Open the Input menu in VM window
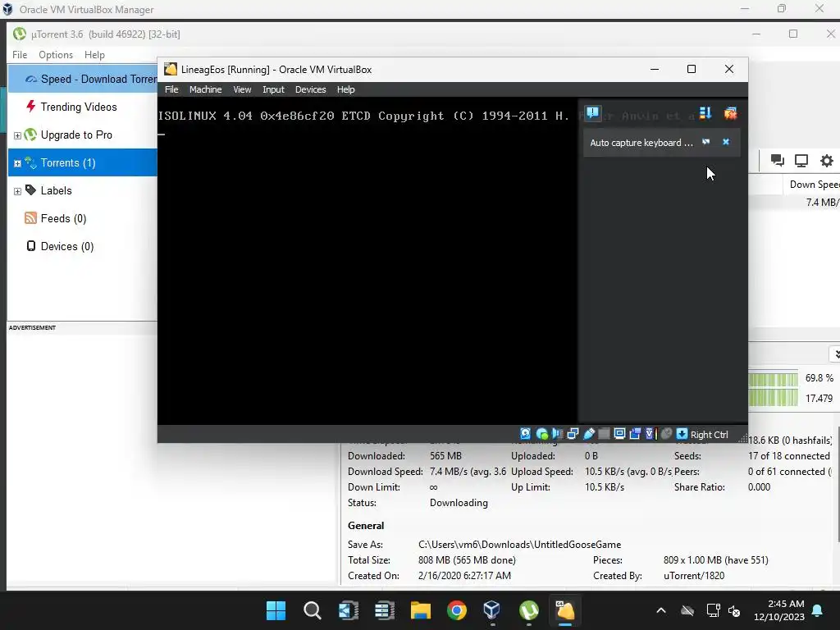This screenshot has height=630, width=840. [x=273, y=89]
